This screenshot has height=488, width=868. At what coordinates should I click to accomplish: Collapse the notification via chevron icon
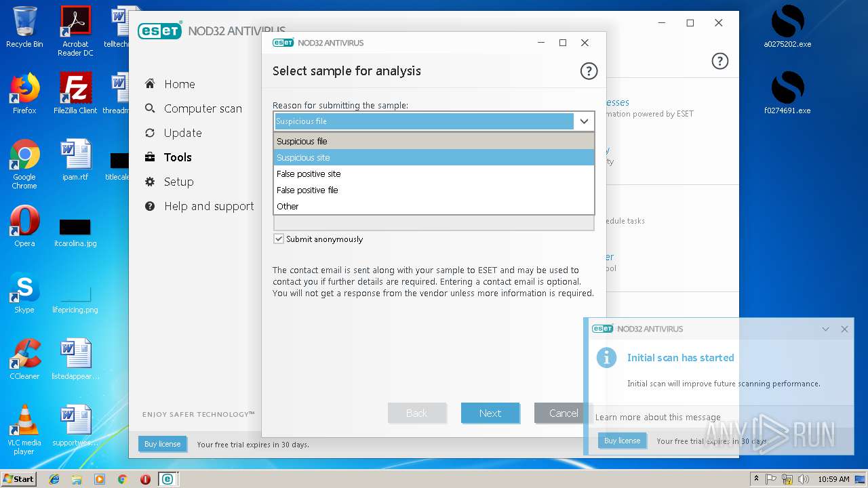[825, 329]
